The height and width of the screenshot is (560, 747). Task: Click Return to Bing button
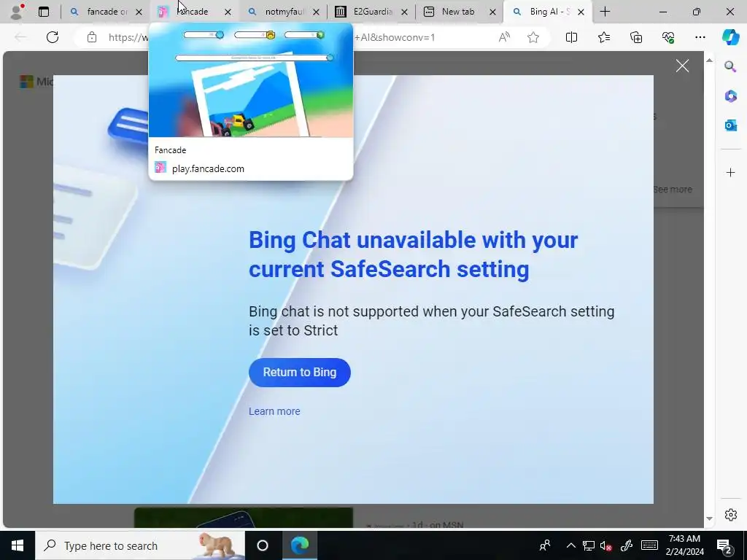click(x=300, y=373)
